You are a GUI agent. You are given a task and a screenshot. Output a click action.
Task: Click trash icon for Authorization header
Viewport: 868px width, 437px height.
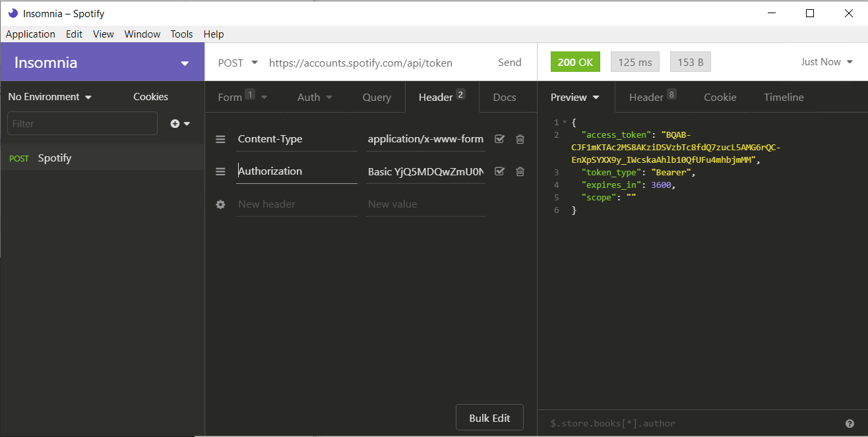click(x=520, y=171)
